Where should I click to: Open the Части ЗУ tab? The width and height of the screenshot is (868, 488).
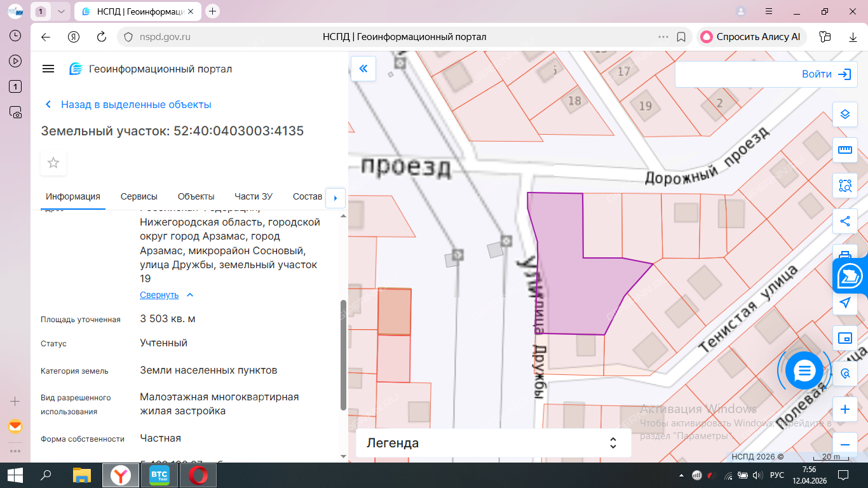[x=253, y=196]
